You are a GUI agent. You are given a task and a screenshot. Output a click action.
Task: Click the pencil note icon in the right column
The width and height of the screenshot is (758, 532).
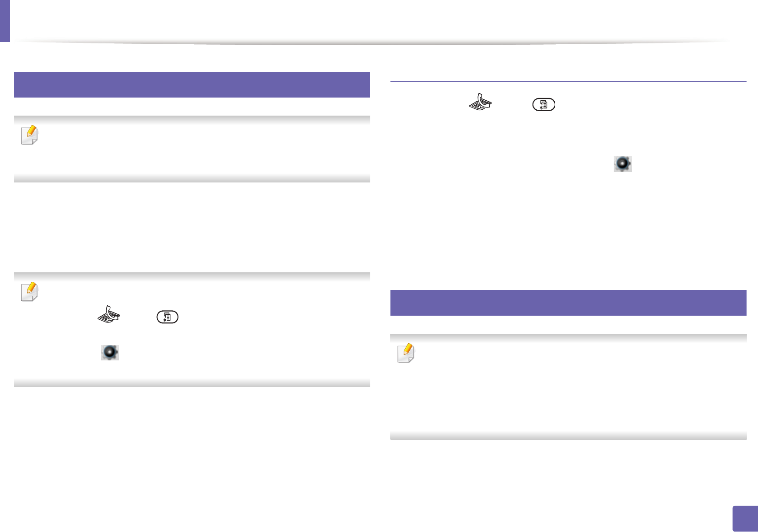click(x=406, y=353)
